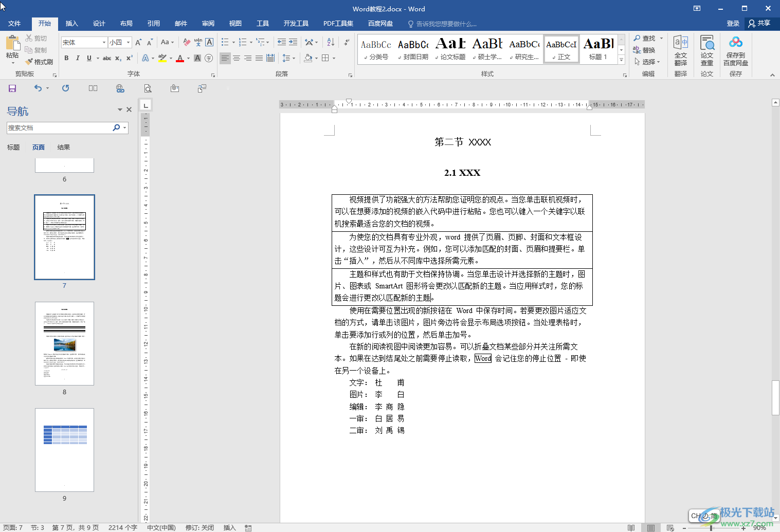Image resolution: width=780 pixels, height=532 pixels.
Task: Switch to the References (引用) tab
Action: (x=154, y=24)
